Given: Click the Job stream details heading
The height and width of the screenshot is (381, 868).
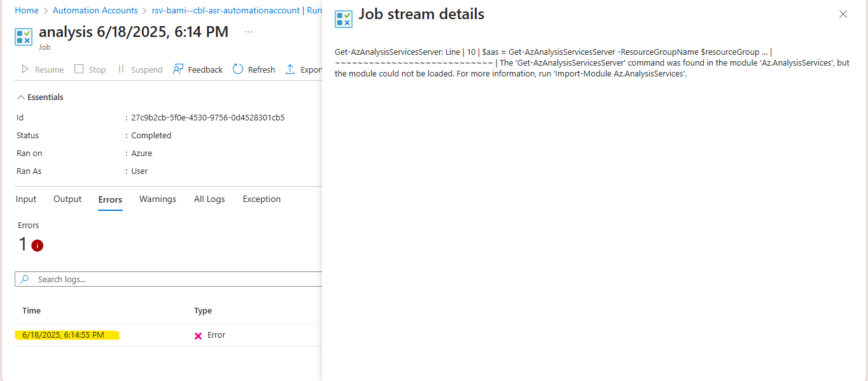Looking at the screenshot, I should (421, 14).
